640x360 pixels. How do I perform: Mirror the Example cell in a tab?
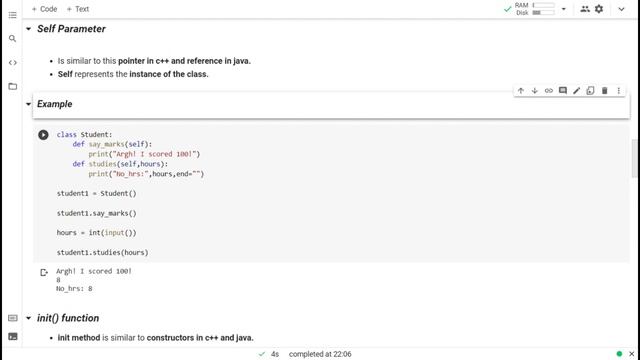[590, 91]
